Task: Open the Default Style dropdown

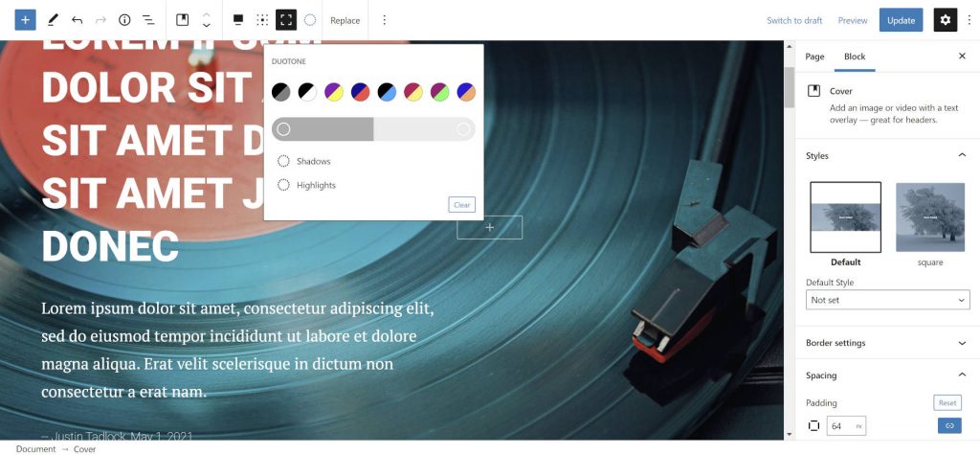Action: pyautogui.click(x=887, y=300)
